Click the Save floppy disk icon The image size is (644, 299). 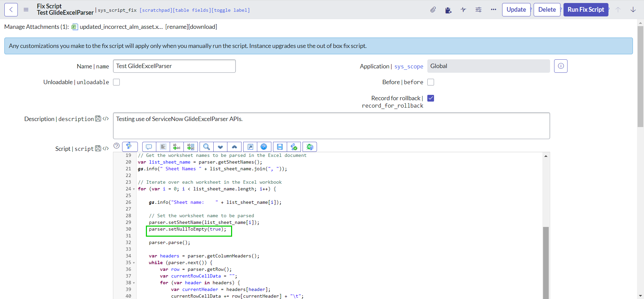click(280, 147)
